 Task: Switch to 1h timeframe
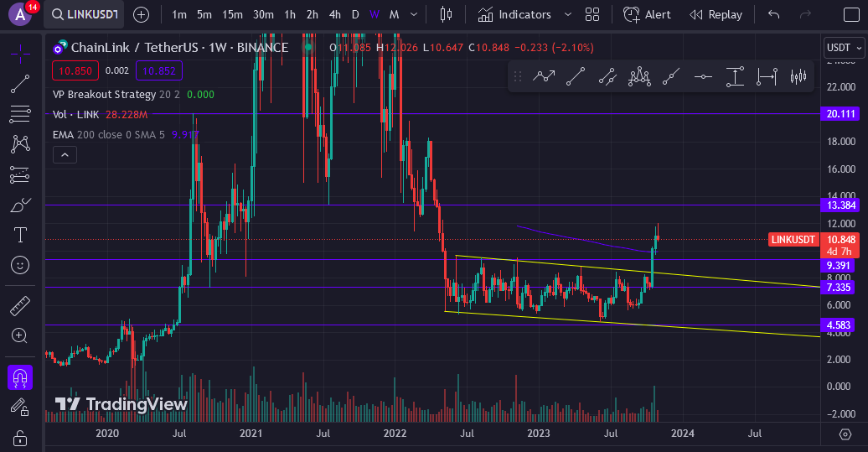[x=290, y=15]
